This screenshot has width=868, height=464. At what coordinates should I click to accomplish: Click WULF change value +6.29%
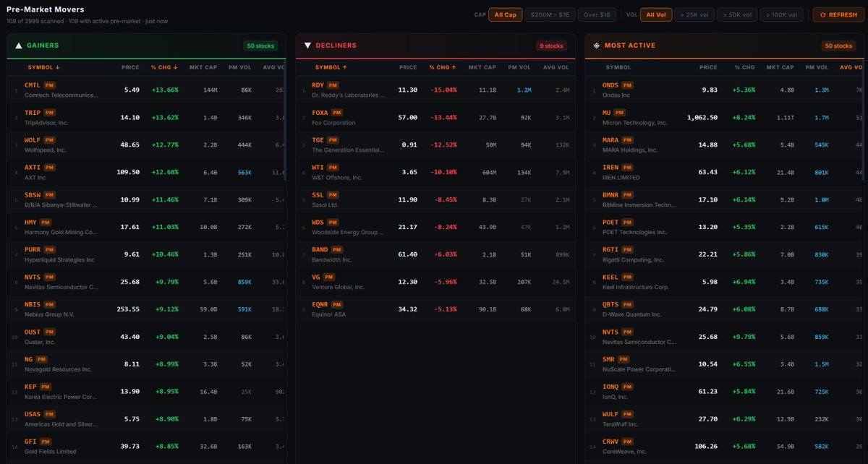pyautogui.click(x=743, y=418)
